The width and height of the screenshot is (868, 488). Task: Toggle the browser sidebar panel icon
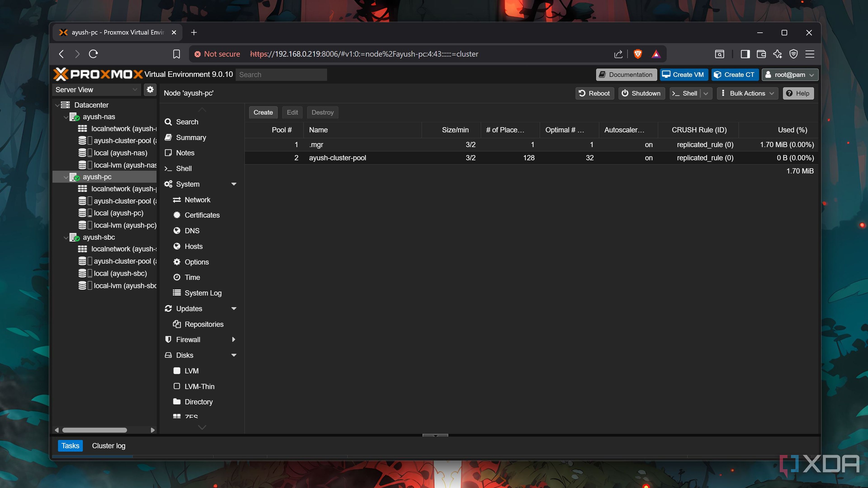745,54
